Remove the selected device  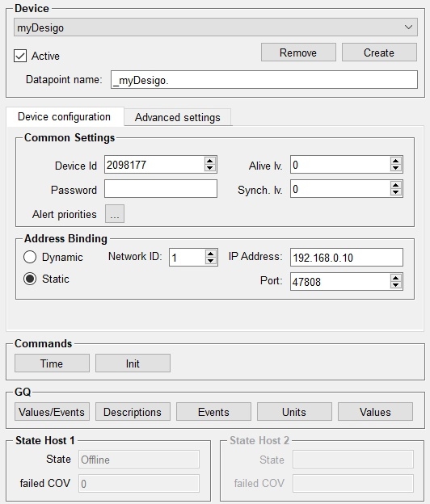(x=298, y=52)
